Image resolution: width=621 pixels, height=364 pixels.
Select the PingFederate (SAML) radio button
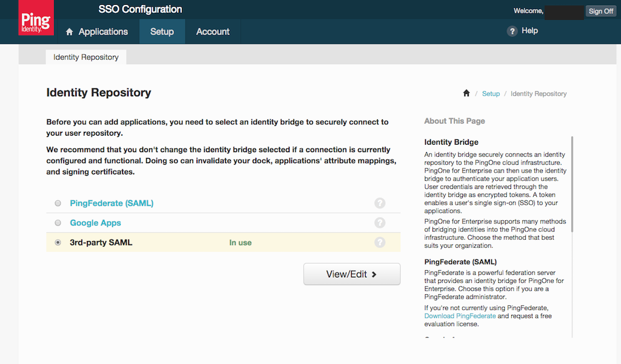pyautogui.click(x=58, y=203)
